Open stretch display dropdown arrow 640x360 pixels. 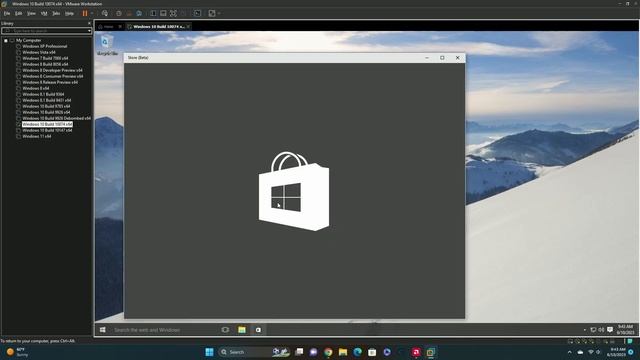pyautogui.click(x=219, y=13)
